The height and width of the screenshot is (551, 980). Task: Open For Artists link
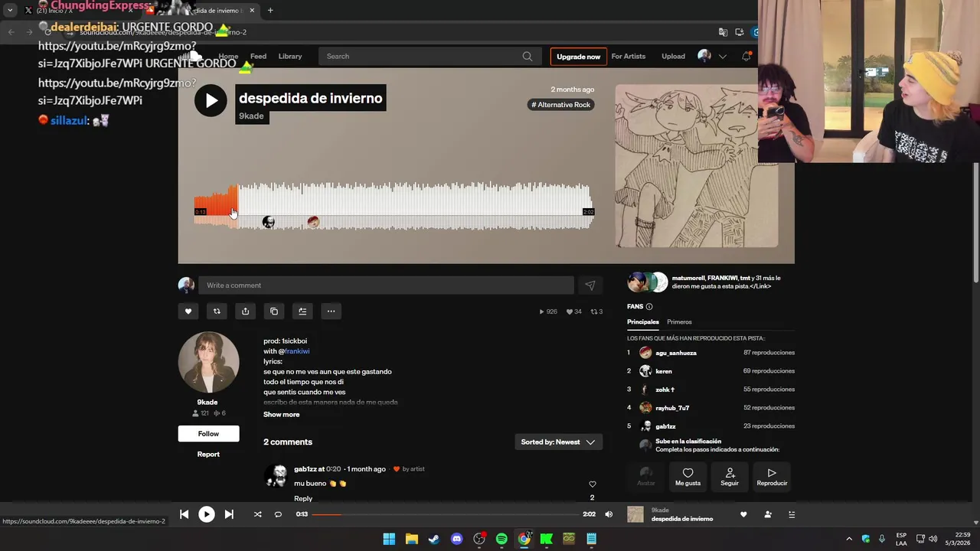point(629,57)
